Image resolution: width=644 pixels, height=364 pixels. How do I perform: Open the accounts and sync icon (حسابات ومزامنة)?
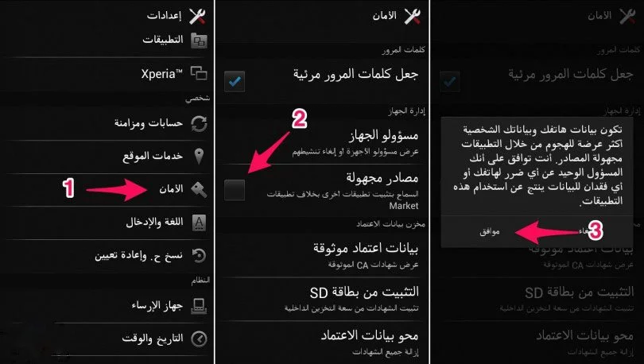(x=200, y=123)
